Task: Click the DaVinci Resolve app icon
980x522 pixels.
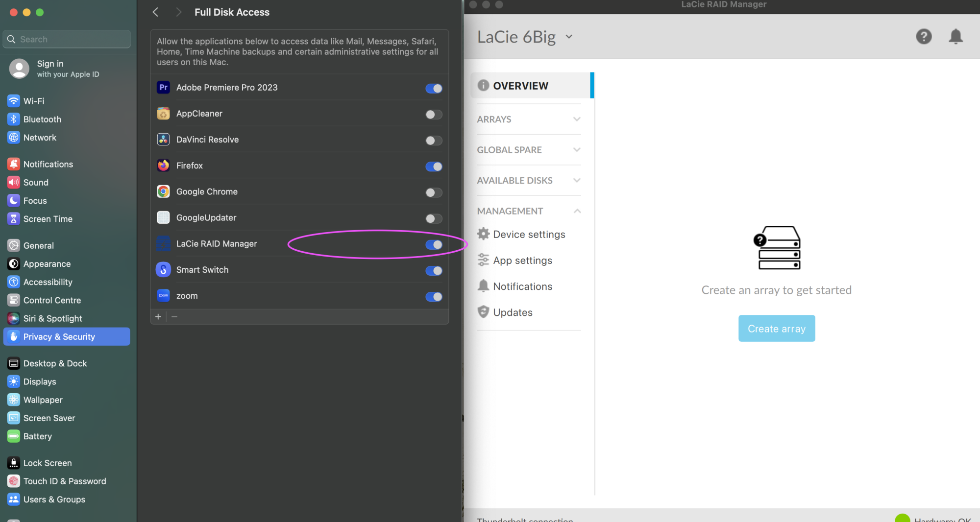Action: (x=163, y=139)
